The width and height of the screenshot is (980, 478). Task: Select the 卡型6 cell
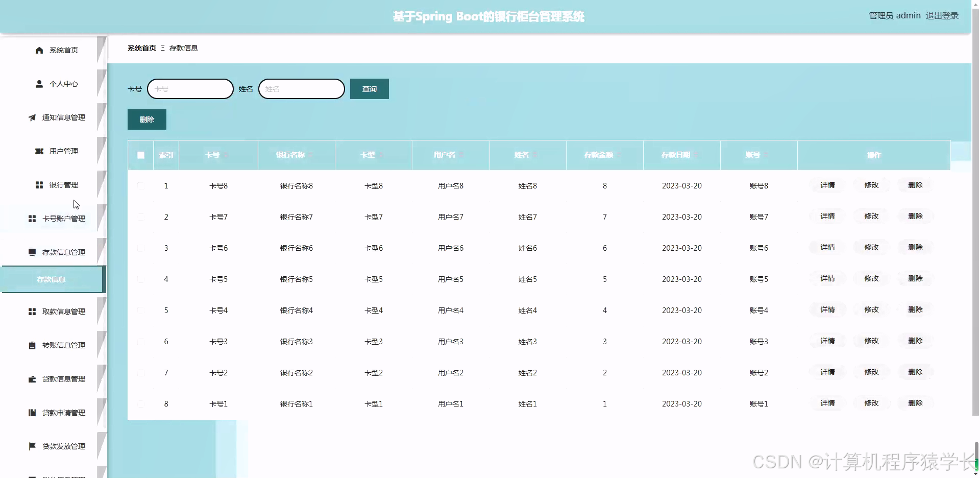pyautogui.click(x=374, y=248)
